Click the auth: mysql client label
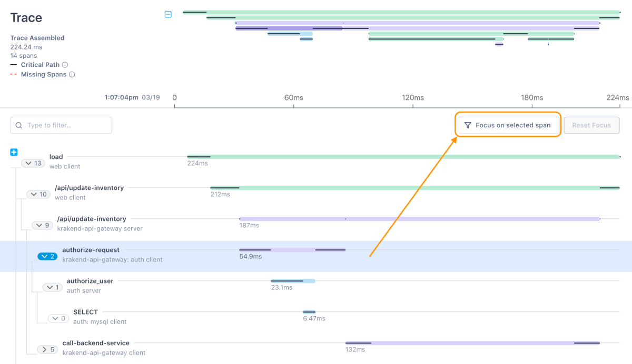This screenshot has height=364, width=632. (x=100, y=321)
